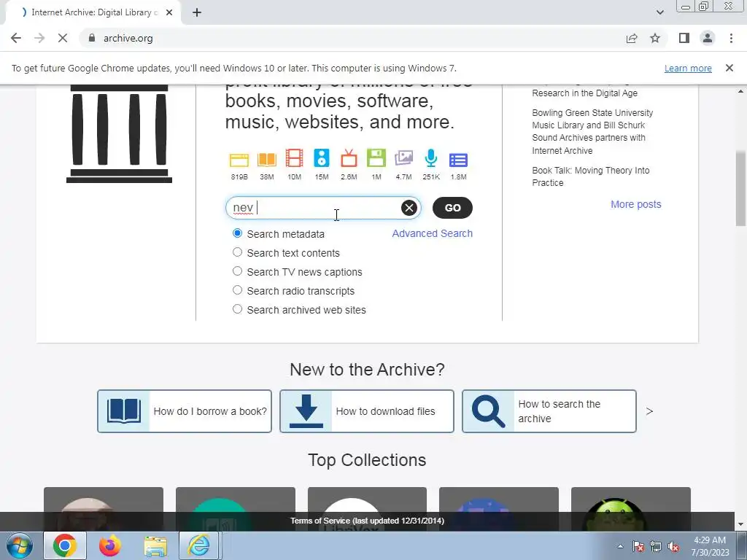Open the images (4.7M) media icon
The width and height of the screenshot is (747, 560).
(x=403, y=158)
